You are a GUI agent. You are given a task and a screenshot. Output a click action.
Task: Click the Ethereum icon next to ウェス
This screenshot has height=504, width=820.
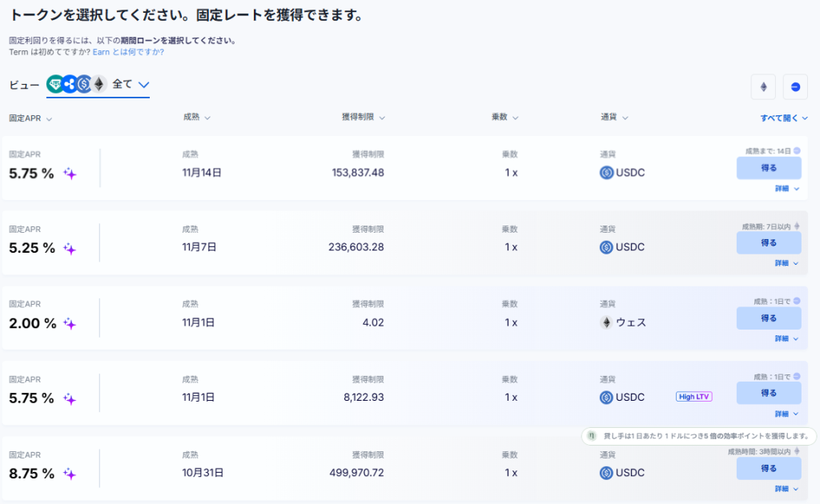click(606, 322)
